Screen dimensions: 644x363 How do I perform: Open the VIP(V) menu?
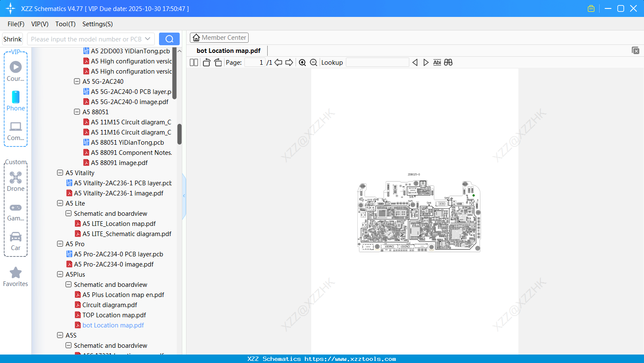[40, 24]
